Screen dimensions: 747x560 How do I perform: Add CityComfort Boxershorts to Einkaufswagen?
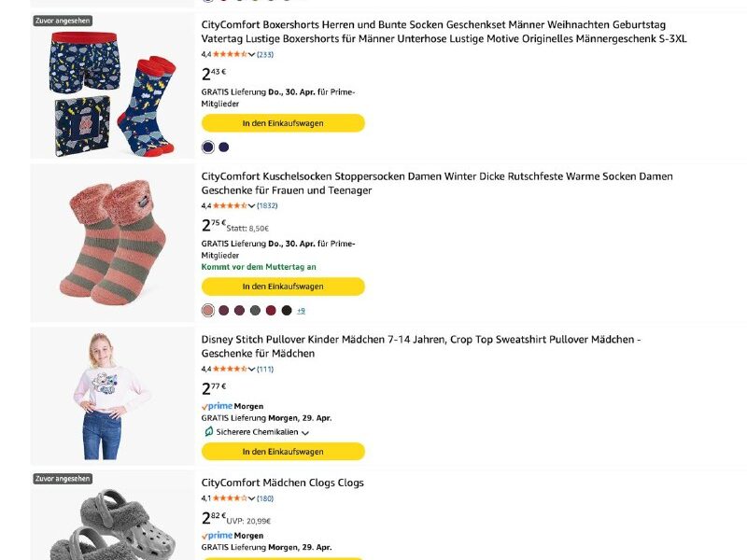(x=283, y=123)
